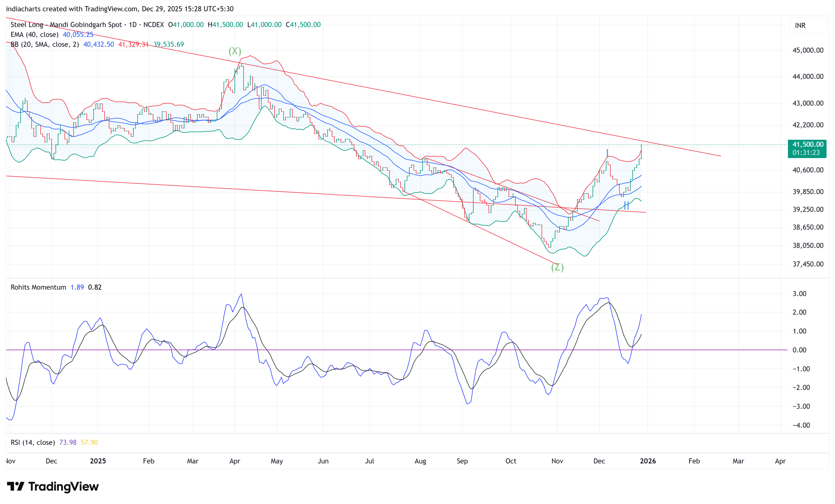Click the indiacharts created with TradingView.com header
The width and height of the screenshot is (835, 504).
120,9
